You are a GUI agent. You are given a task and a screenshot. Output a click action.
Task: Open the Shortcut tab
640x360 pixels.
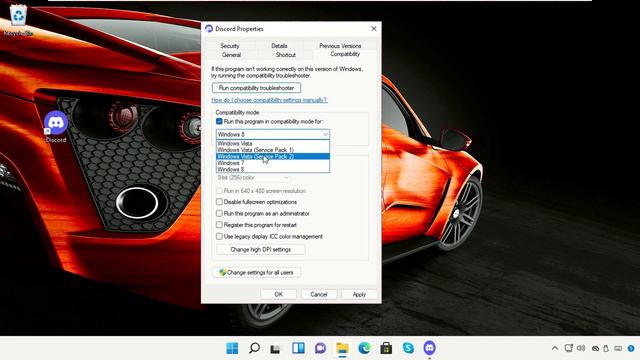[x=285, y=55]
